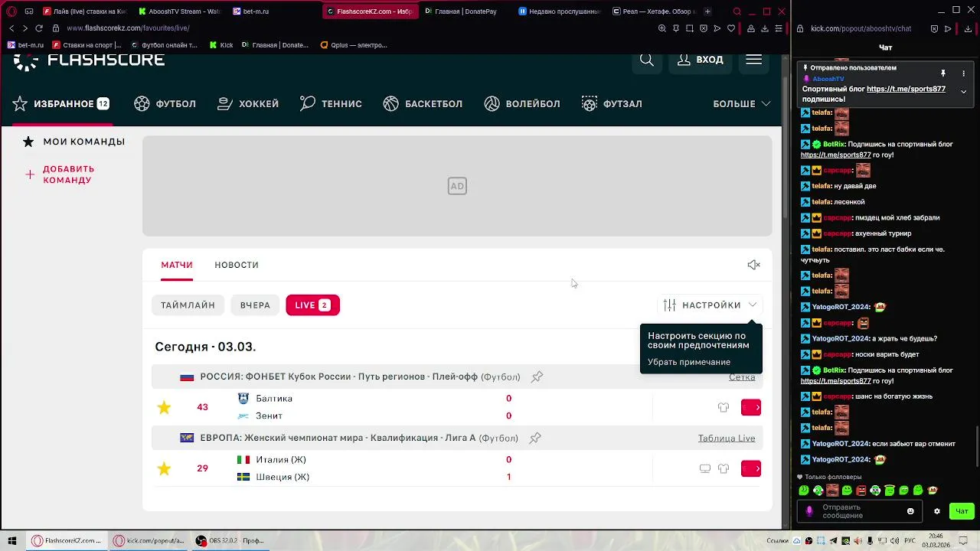Open the system volume tray icon

coord(895,541)
